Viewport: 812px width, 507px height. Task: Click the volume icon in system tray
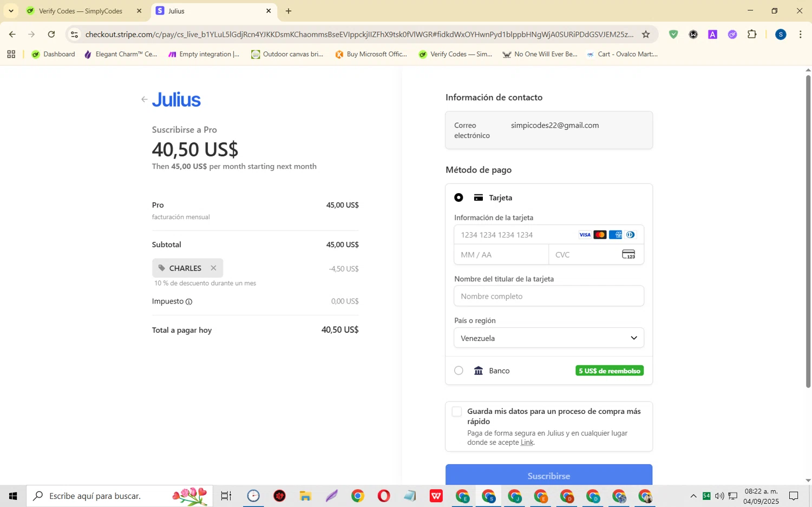(x=719, y=496)
